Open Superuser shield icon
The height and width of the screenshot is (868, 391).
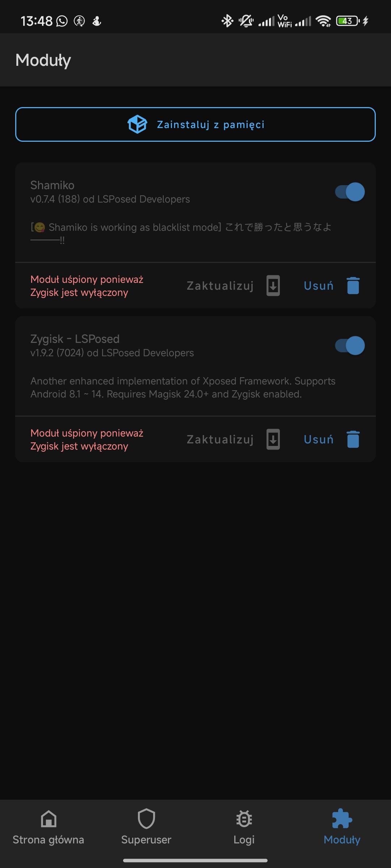(x=146, y=819)
